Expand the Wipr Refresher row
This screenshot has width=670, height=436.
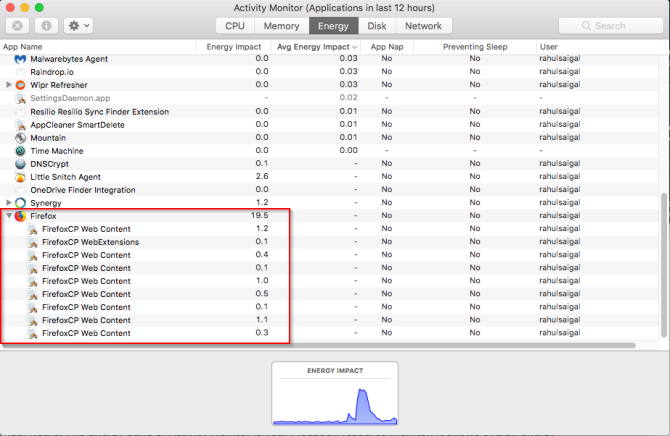[x=9, y=85]
